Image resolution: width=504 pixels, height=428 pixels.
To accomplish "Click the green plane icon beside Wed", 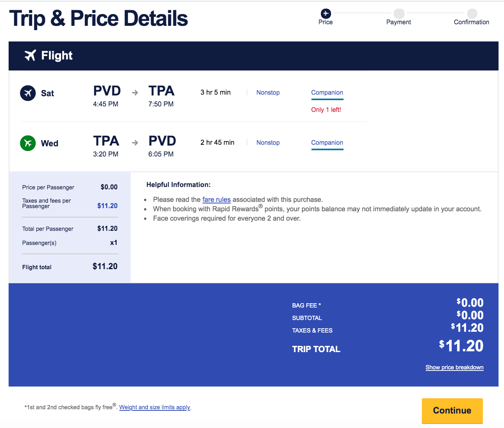I will click(27, 143).
